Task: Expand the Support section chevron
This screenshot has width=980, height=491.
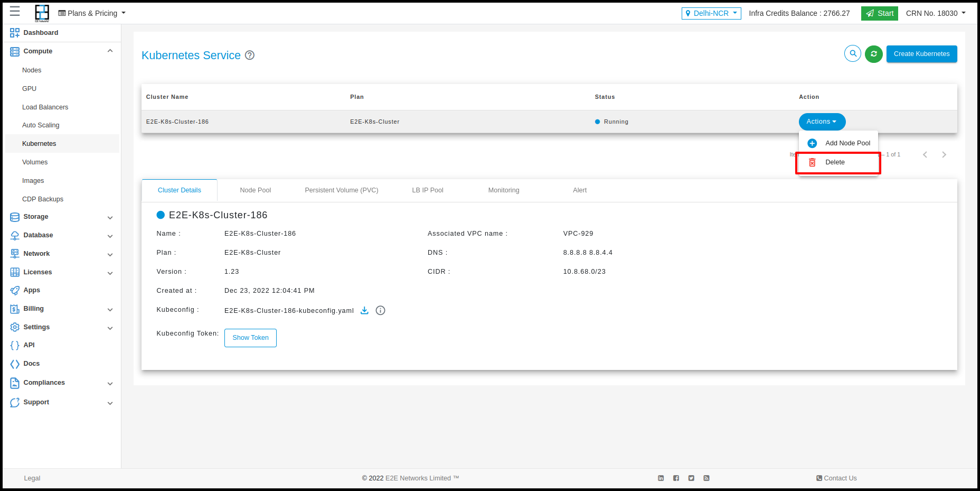Action: (110, 403)
